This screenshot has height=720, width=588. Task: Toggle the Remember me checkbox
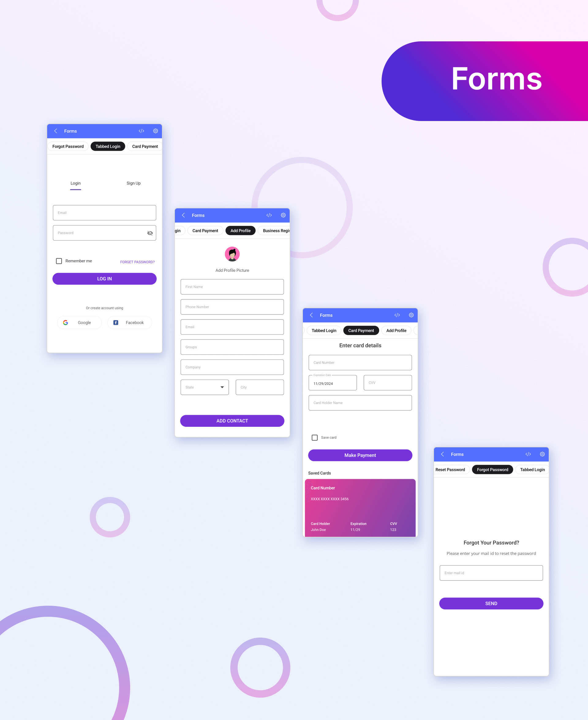(60, 261)
